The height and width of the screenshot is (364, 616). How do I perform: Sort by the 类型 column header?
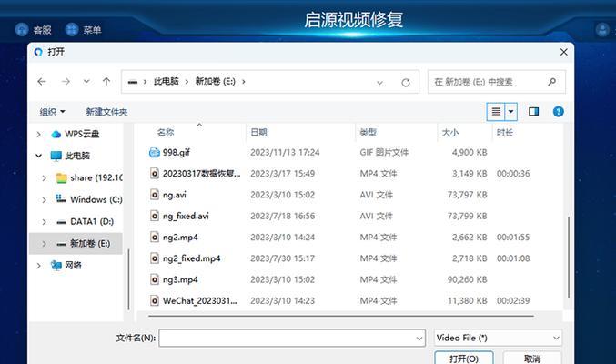[369, 133]
